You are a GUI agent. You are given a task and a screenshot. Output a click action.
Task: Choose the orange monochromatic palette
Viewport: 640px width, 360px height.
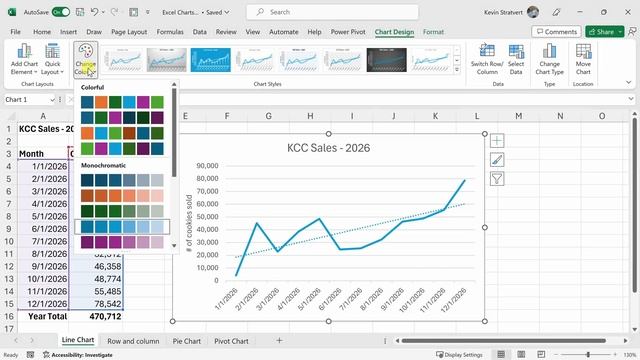(122, 196)
